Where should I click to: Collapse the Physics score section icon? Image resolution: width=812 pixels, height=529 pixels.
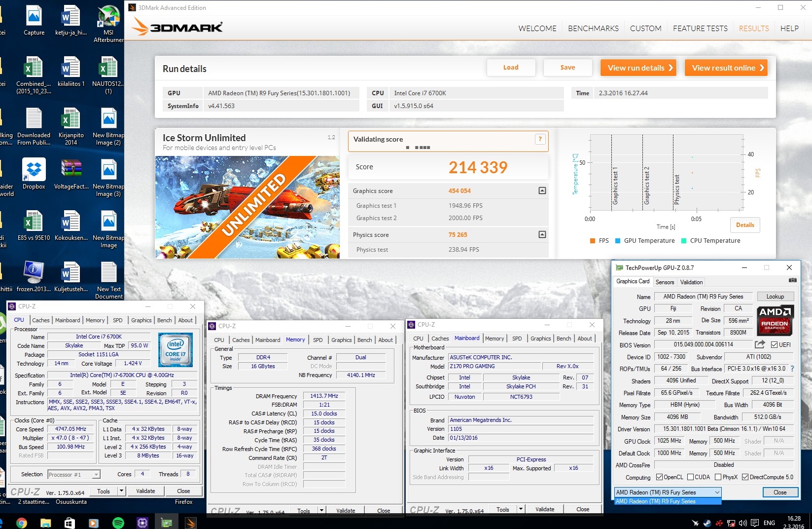[x=542, y=234]
